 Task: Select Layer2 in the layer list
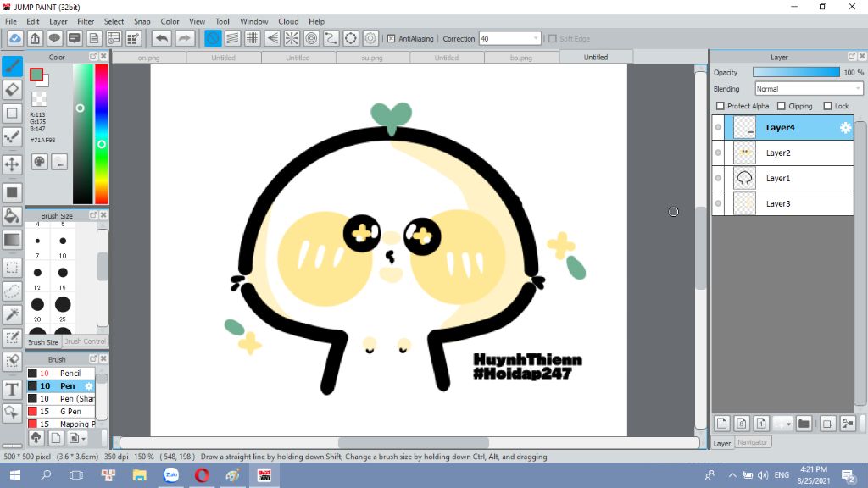click(782, 152)
